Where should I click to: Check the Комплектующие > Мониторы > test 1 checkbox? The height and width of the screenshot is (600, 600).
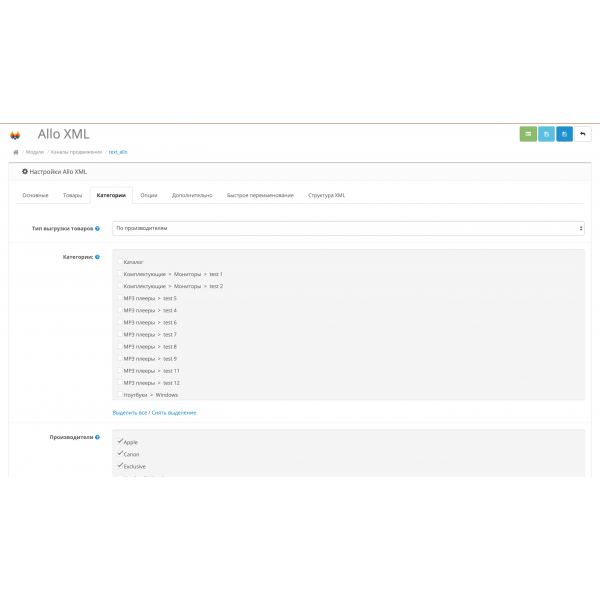pyautogui.click(x=120, y=273)
